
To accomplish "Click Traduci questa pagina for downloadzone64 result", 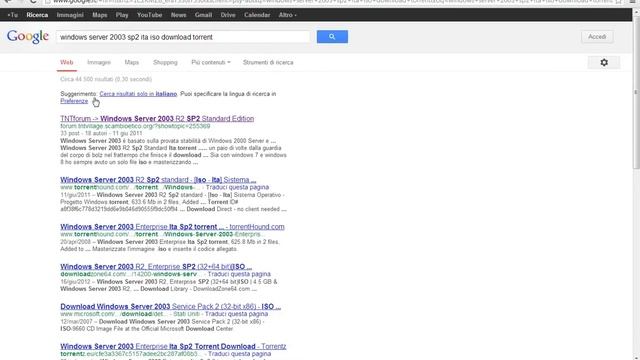I will click(239, 274).
